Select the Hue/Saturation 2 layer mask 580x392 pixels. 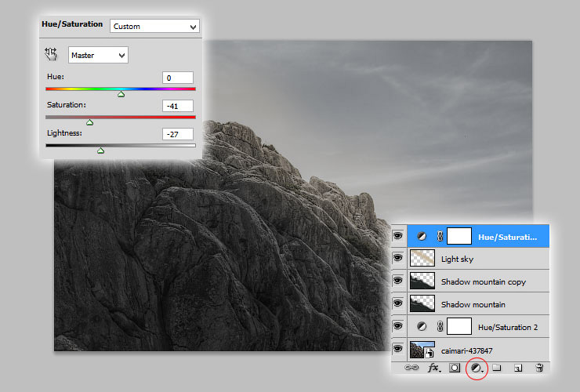[x=459, y=326]
